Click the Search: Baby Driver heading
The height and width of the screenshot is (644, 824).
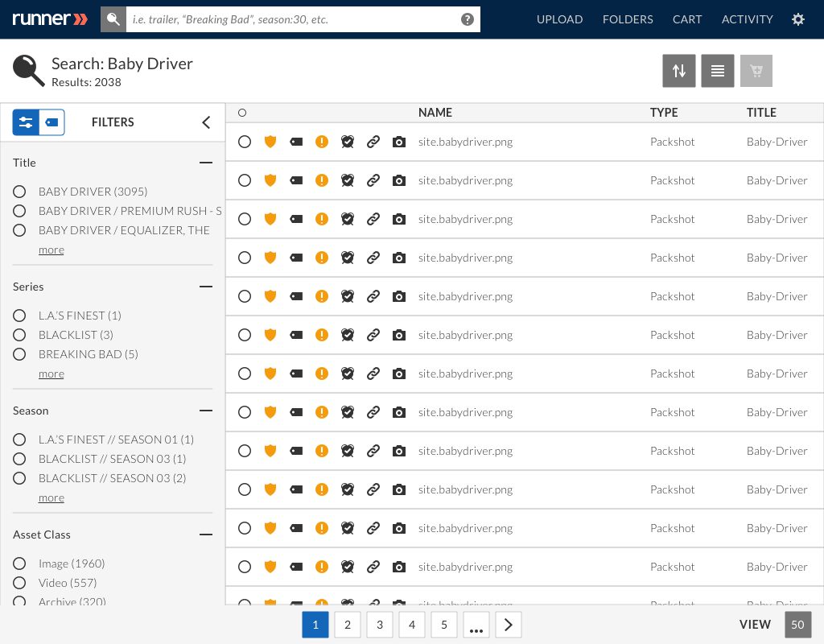[x=122, y=64]
